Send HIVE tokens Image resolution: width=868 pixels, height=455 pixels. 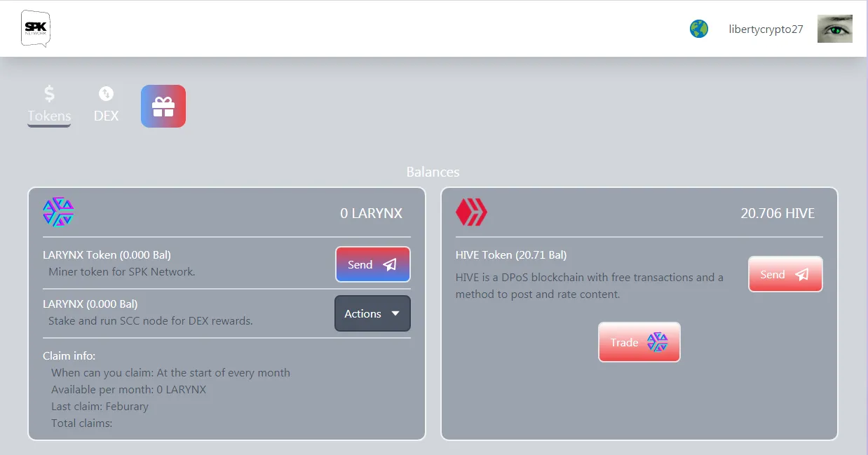tap(785, 274)
